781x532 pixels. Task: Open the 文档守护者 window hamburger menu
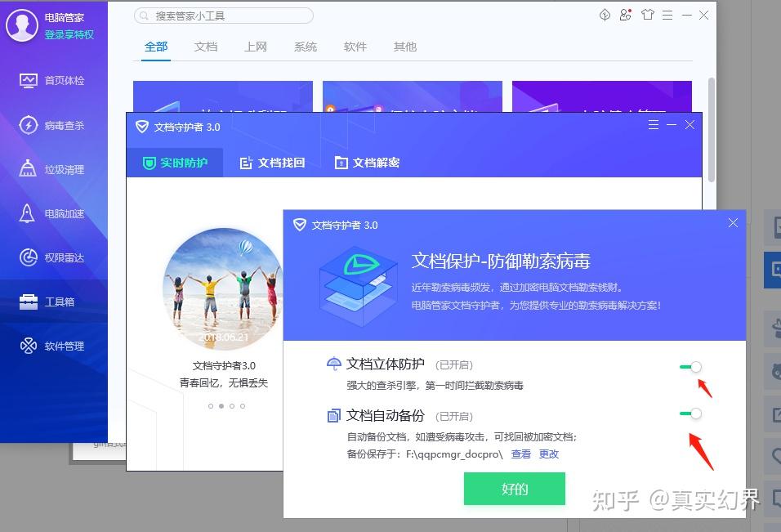click(x=654, y=124)
